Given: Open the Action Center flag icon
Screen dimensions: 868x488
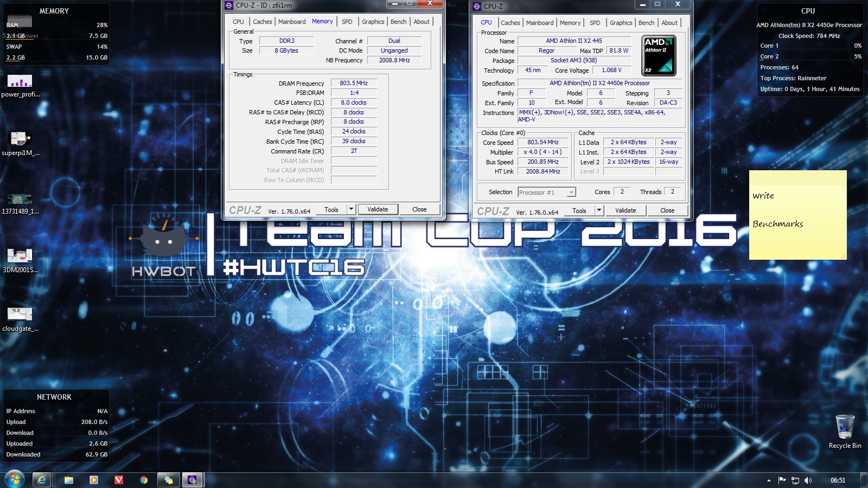Looking at the screenshot, I should tap(782, 480).
